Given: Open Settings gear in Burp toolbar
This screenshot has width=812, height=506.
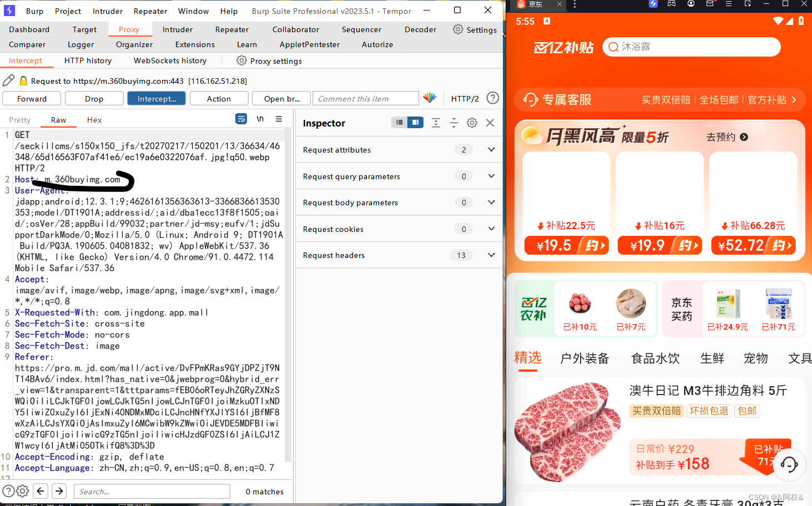Looking at the screenshot, I should (458, 29).
